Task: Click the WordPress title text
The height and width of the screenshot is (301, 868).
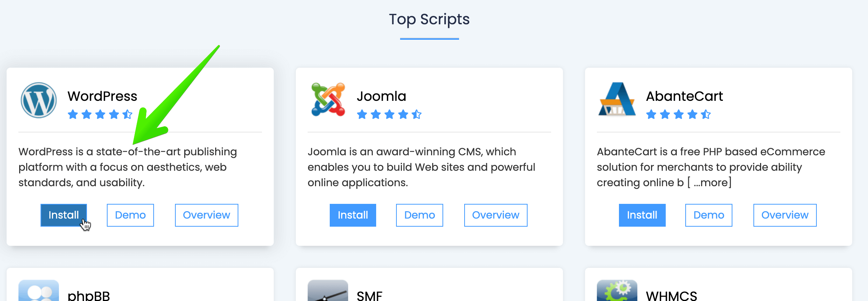Action: (x=102, y=96)
